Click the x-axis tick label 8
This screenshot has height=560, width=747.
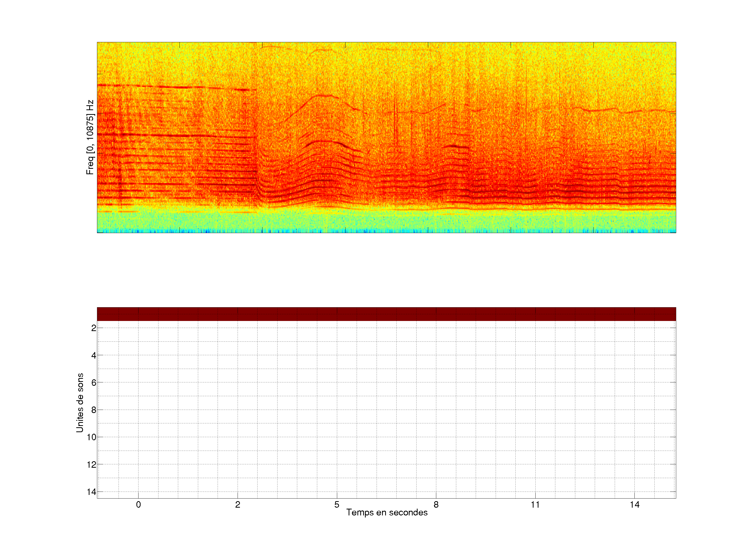[x=436, y=505]
